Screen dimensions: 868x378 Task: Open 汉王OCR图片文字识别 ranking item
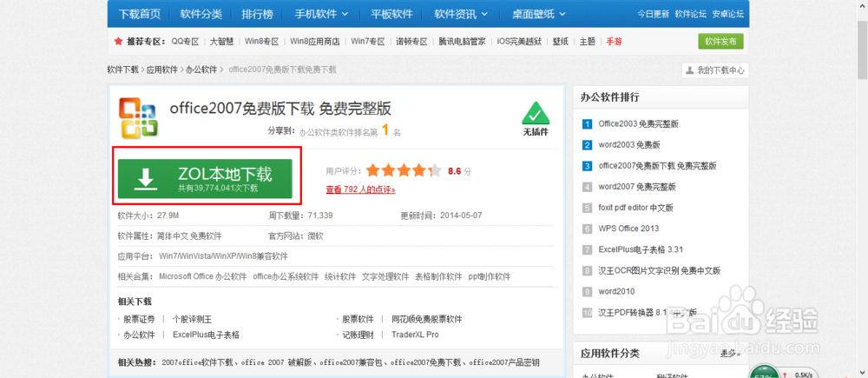(660, 270)
